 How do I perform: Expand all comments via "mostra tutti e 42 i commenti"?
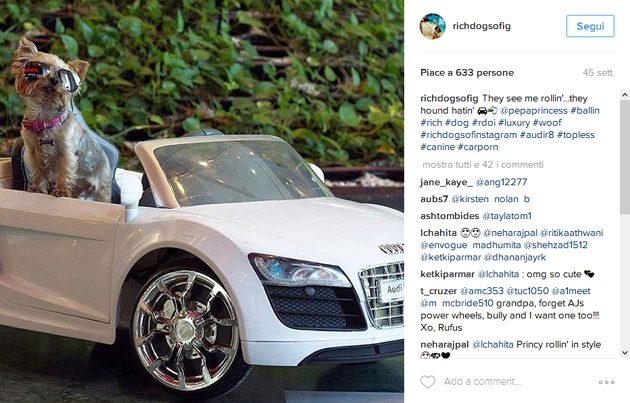[483, 165]
